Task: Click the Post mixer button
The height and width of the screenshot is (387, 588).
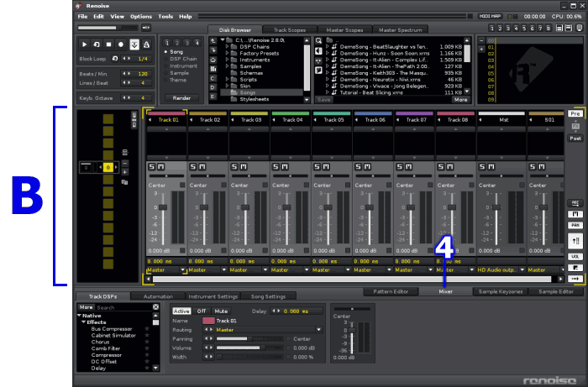Action: (x=575, y=139)
